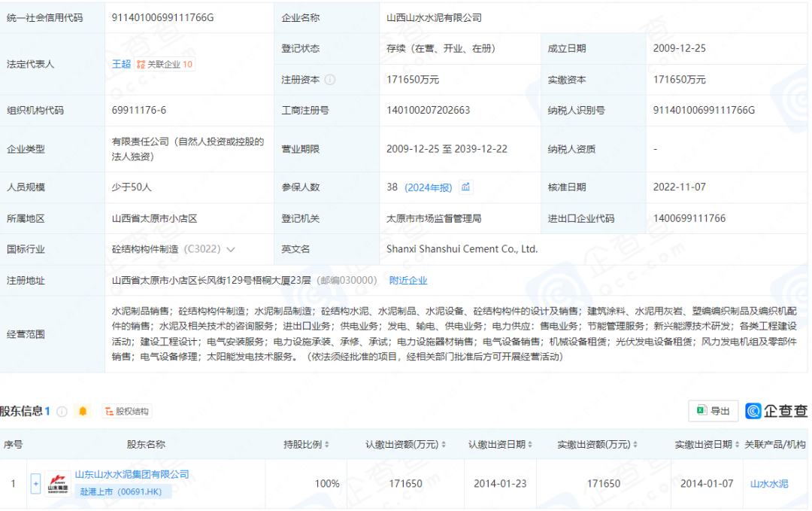
Task: Open legal representative 王超 link
Action: click(x=121, y=65)
